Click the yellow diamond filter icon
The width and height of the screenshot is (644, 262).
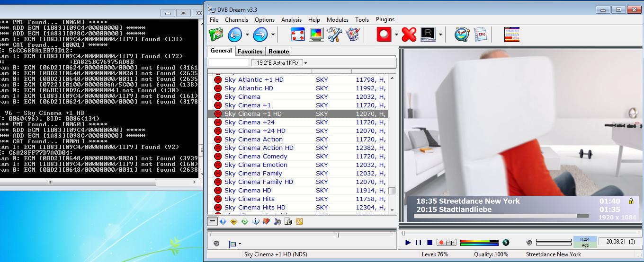(x=234, y=221)
